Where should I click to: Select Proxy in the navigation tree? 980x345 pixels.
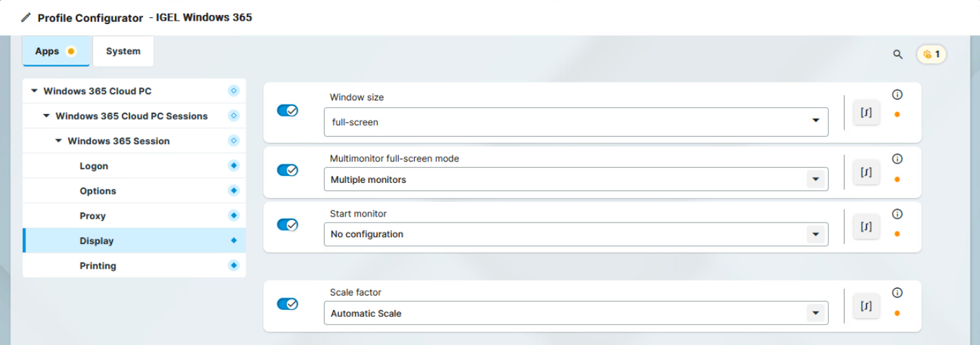(x=93, y=216)
